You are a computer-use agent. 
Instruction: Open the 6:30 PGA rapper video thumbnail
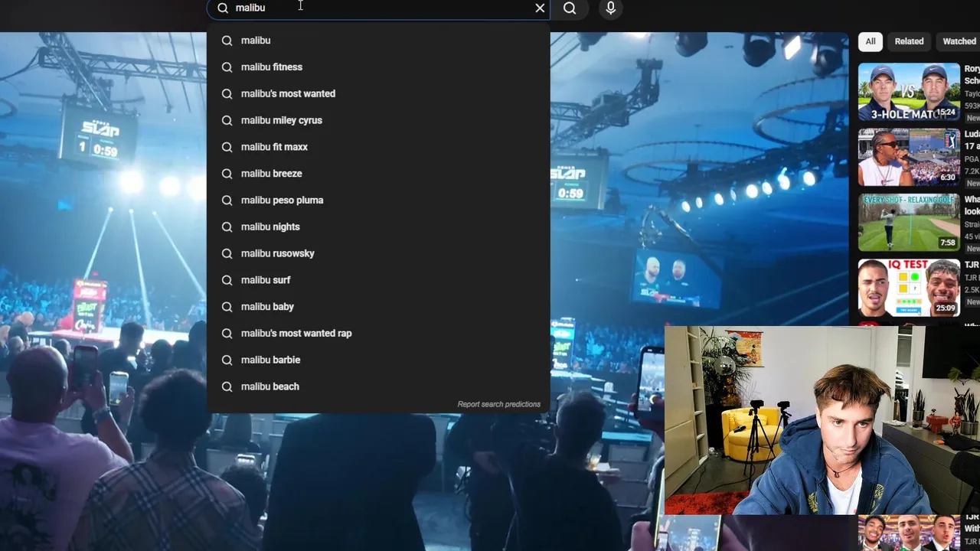[x=909, y=157]
